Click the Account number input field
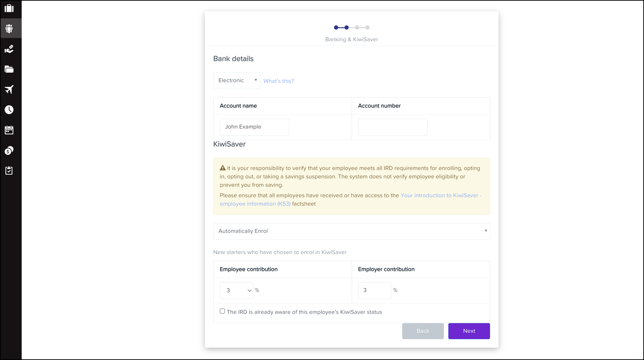This screenshot has width=644, height=360. pyautogui.click(x=393, y=127)
